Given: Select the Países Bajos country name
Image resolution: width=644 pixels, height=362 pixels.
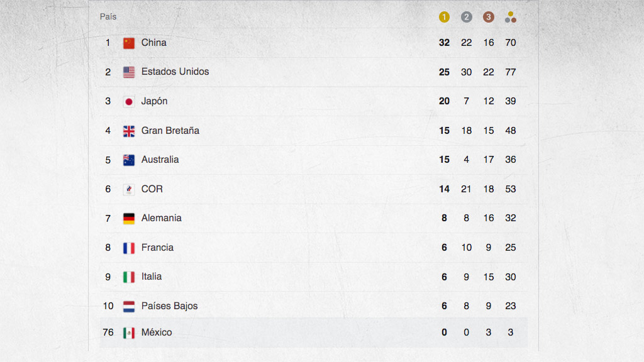Looking at the screenshot, I should (x=169, y=306).
